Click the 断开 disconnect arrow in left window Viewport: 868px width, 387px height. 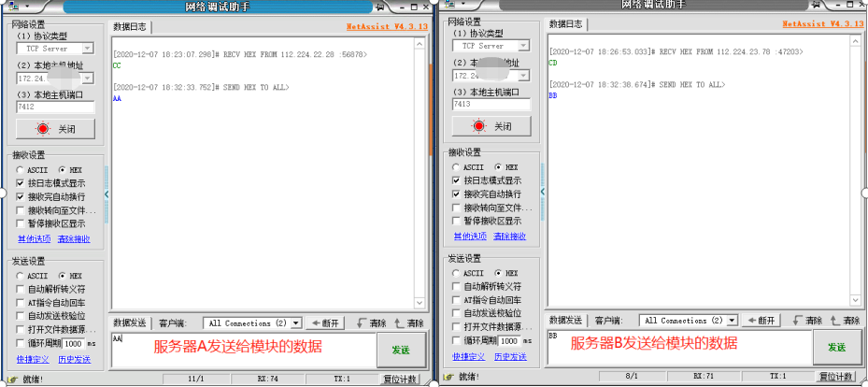tap(315, 322)
